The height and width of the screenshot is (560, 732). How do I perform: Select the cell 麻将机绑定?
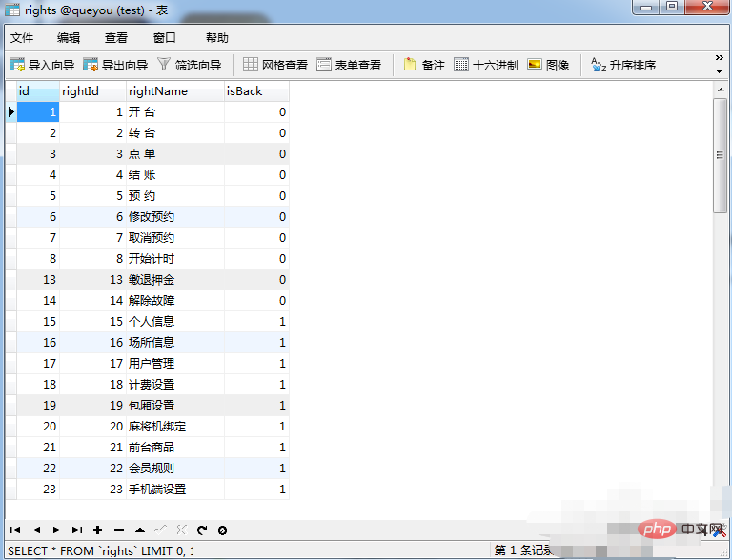(175, 427)
